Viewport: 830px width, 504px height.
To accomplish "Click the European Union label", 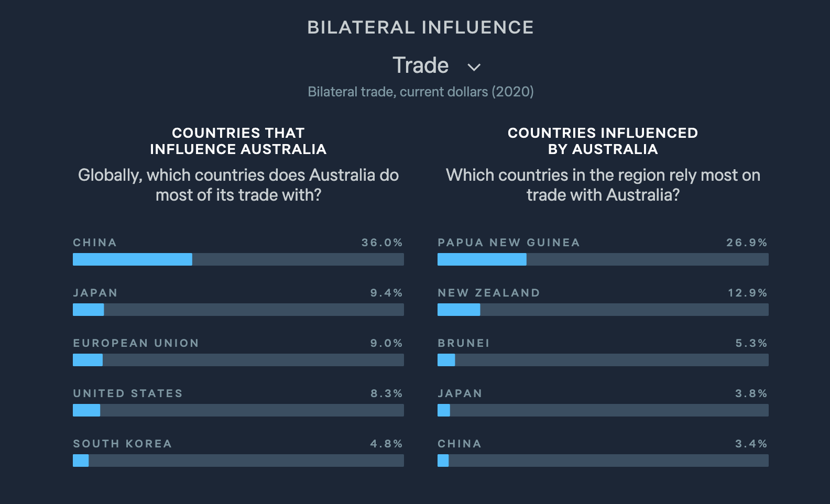I will [136, 343].
